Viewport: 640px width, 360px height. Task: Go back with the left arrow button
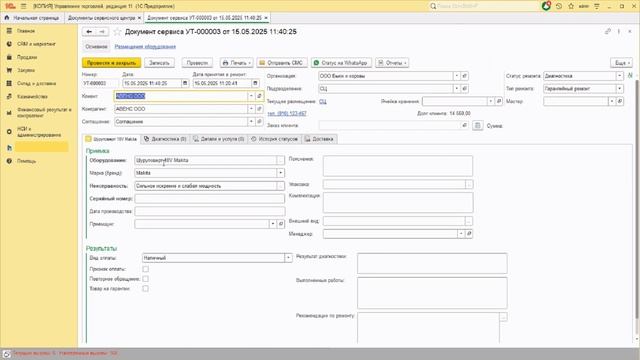click(x=89, y=32)
